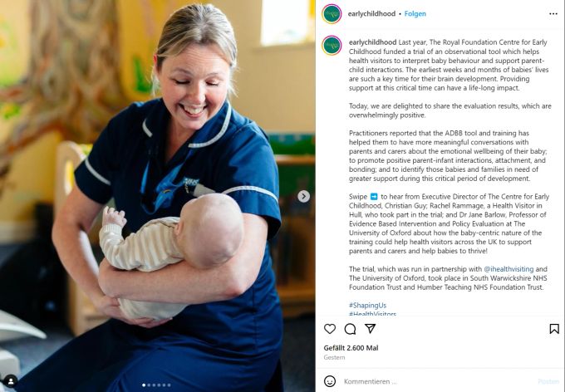Image resolution: width=565 pixels, height=392 pixels.
Task: Advance to next photo with arrow
Action: (303, 196)
